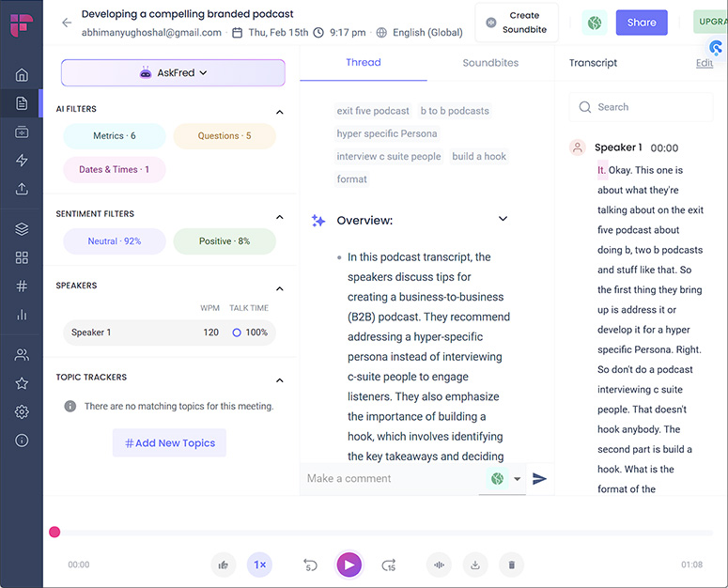Play the meeting recording
The height and width of the screenshot is (588, 728).
(x=349, y=565)
